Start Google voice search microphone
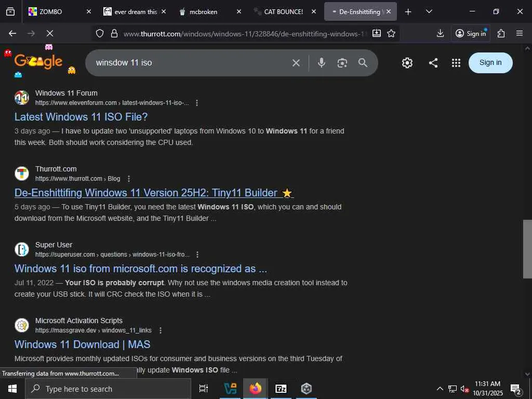This screenshot has width=532, height=399. [x=321, y=63]
